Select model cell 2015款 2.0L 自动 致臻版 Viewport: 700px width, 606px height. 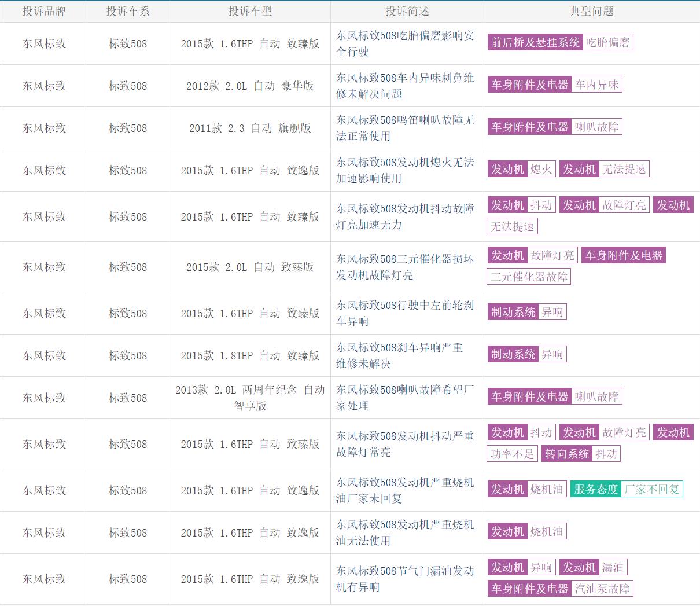coord(250,267)
